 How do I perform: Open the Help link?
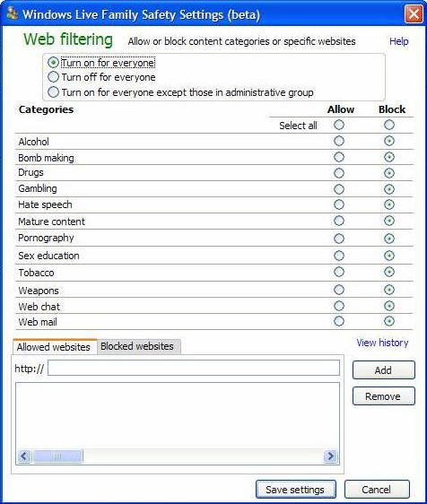(x=398, y=41)
